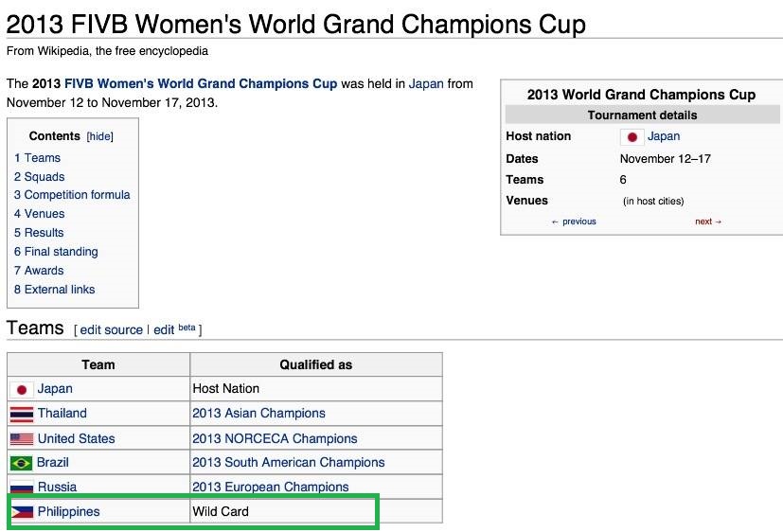Viewport: 783px width, 532px height.
Task: Open the 2013 NORCECA Champions link
Action: click(x=275, y=439)
